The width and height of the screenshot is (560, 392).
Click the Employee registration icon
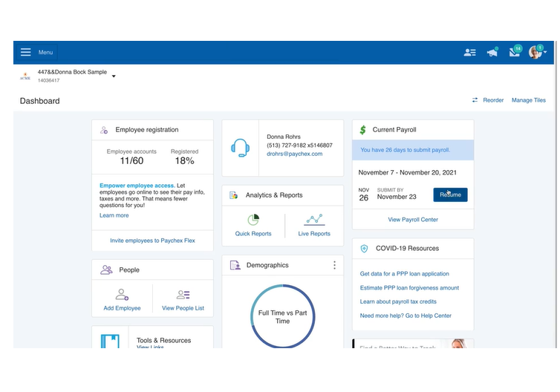click(x=104, y=130)
